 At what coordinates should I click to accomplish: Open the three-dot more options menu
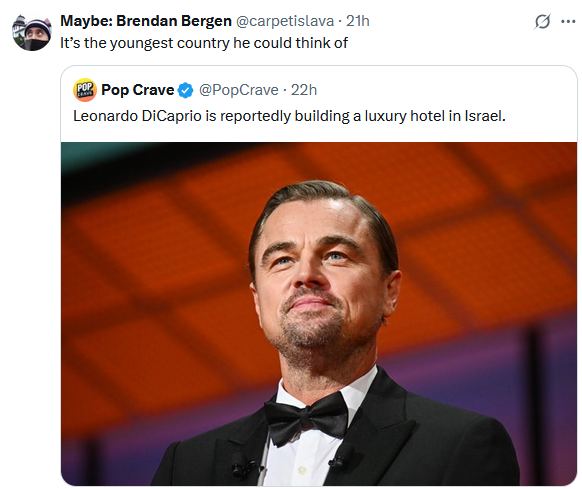tap(568, 22)
